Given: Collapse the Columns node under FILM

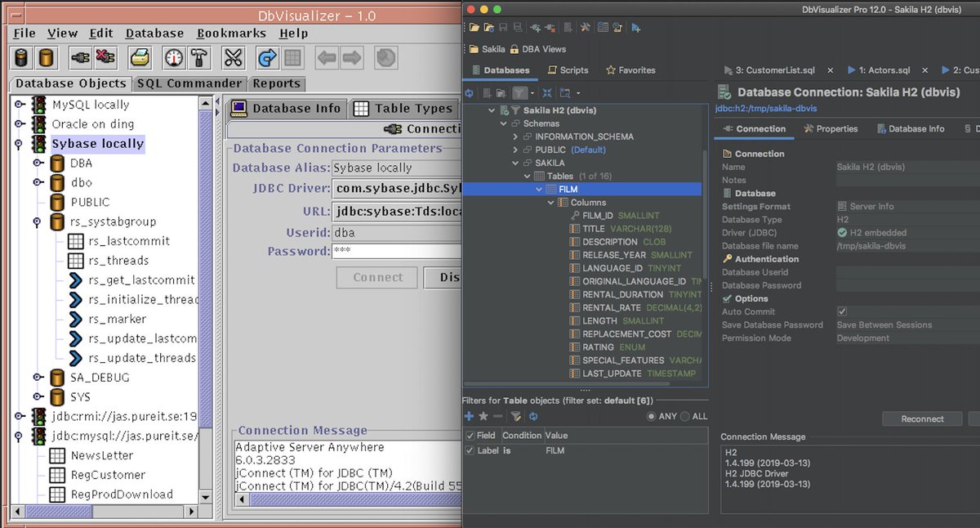Looking at the screenshot, I should pyautogui.click(x=551, y=202).
